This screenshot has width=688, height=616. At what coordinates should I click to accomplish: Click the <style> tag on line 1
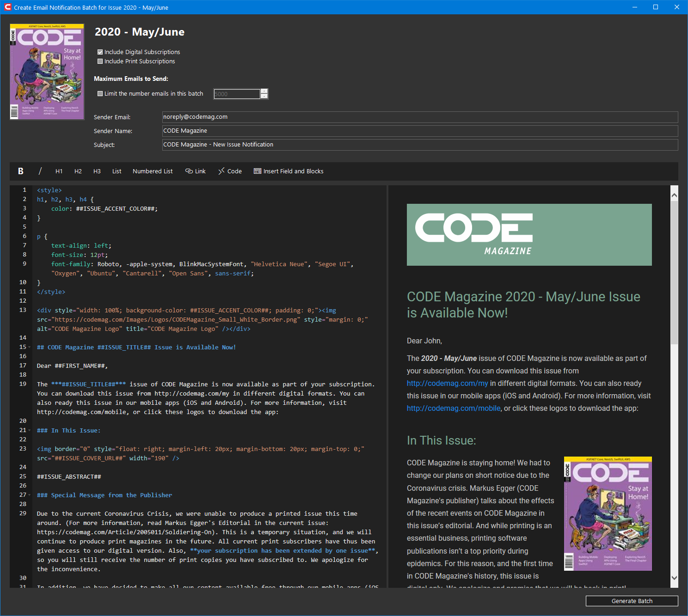49,190
